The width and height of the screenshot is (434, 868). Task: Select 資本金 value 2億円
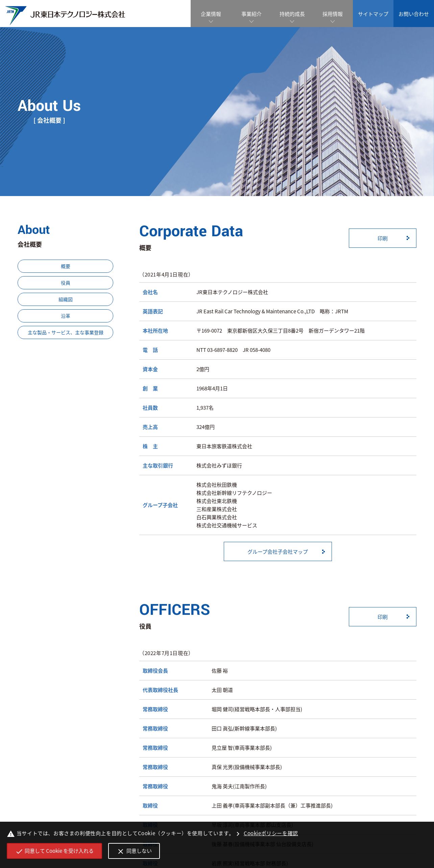[203, 369]
